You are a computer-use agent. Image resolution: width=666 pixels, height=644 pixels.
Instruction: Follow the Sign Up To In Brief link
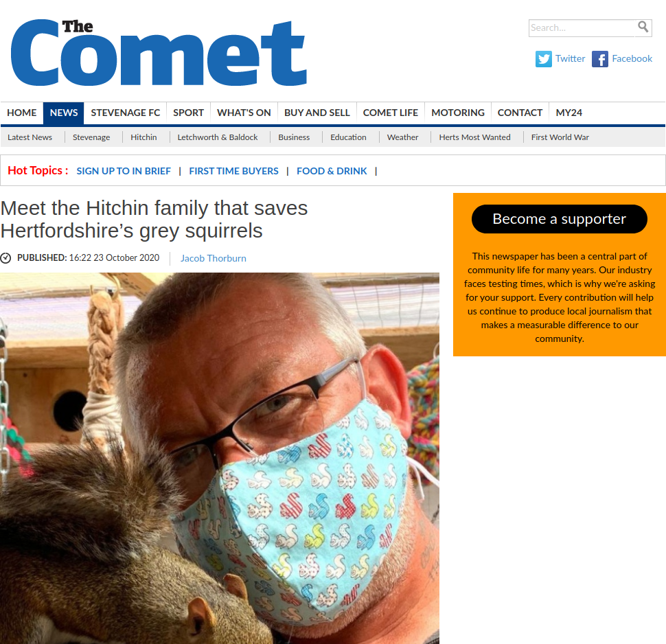tap(124, 171)
